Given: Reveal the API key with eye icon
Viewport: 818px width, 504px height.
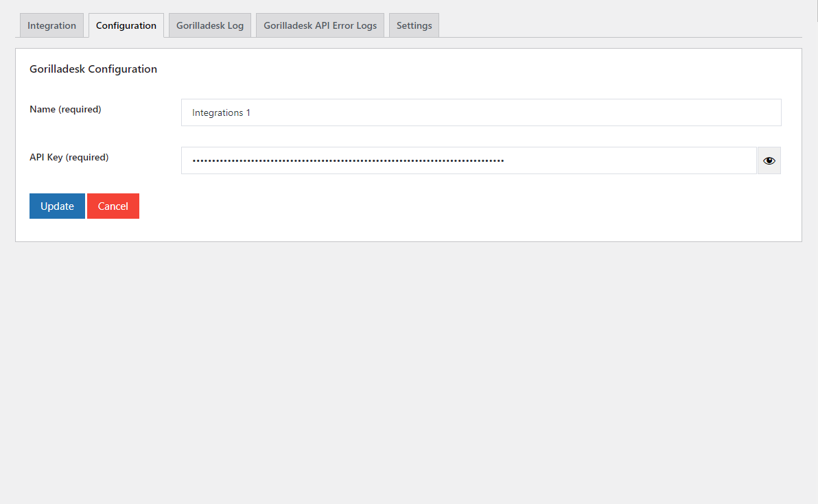Looking at the screenshot, I should pyautogui.click(x=769, y=160).
